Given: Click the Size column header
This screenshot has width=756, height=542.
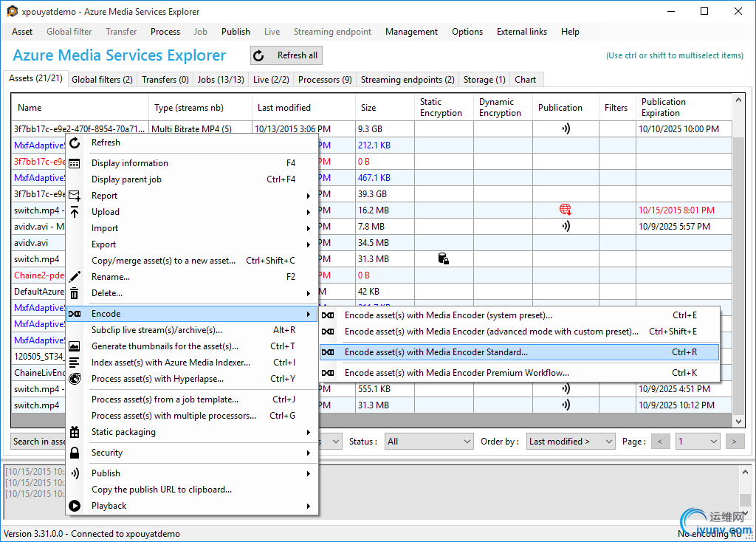Looking at the screenshot, I should (x=385, y=108).
